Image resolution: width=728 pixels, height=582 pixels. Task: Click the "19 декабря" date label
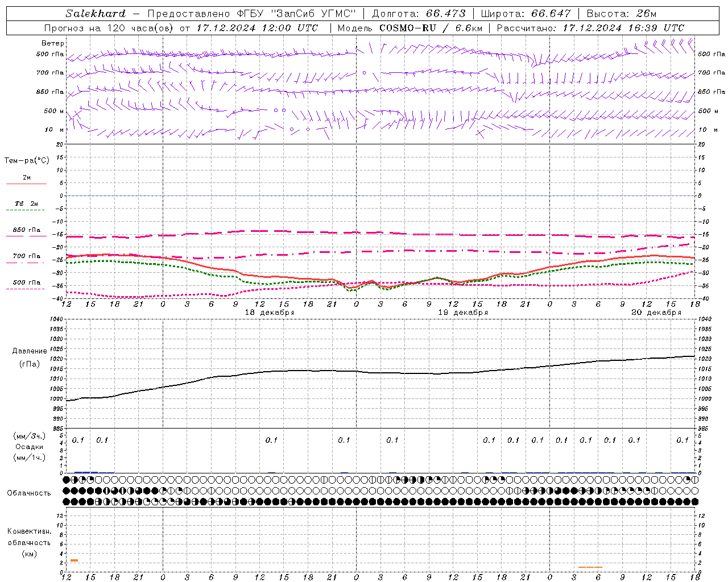click(463, 313)
